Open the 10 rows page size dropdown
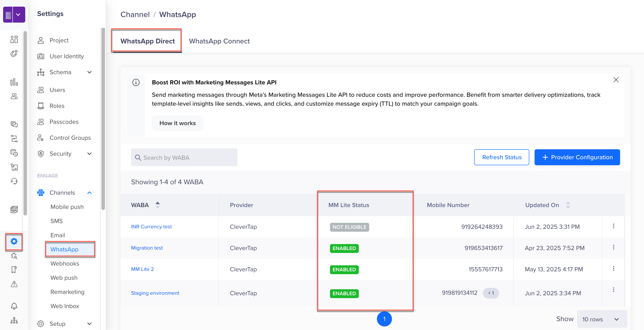 pyautogui.click(x=602, y=319)
